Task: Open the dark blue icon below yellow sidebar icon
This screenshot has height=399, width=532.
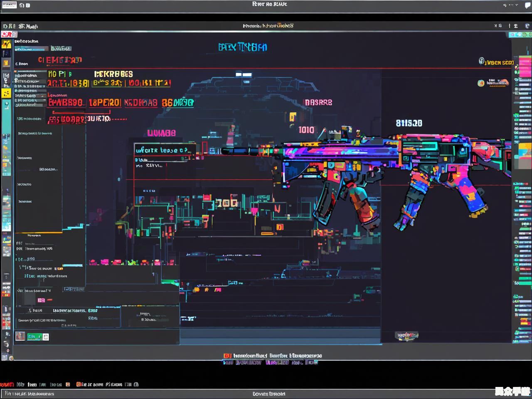Action: pyautogui.click(x=6, y=54)
